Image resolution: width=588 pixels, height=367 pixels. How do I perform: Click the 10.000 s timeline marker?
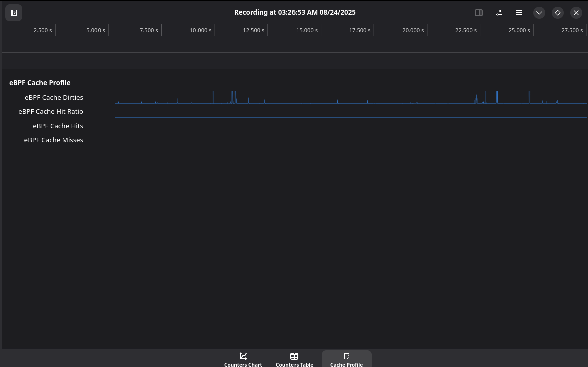coord(201,30)
